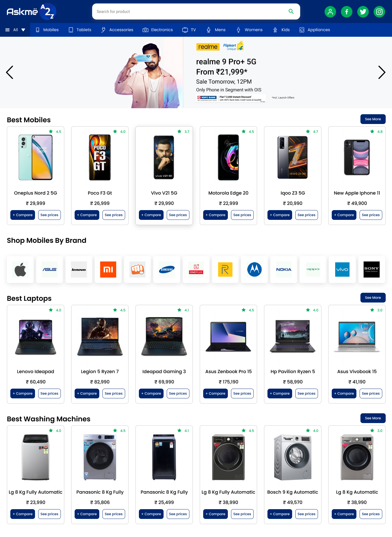Select the Apple brand logo

[20, 270]
